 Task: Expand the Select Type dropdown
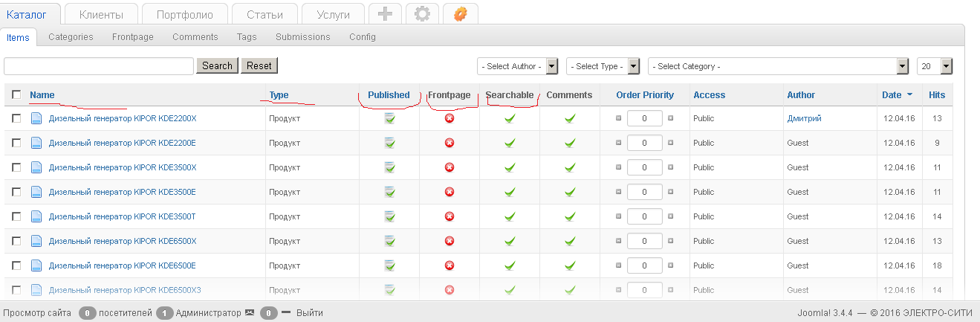click(603, 66)
